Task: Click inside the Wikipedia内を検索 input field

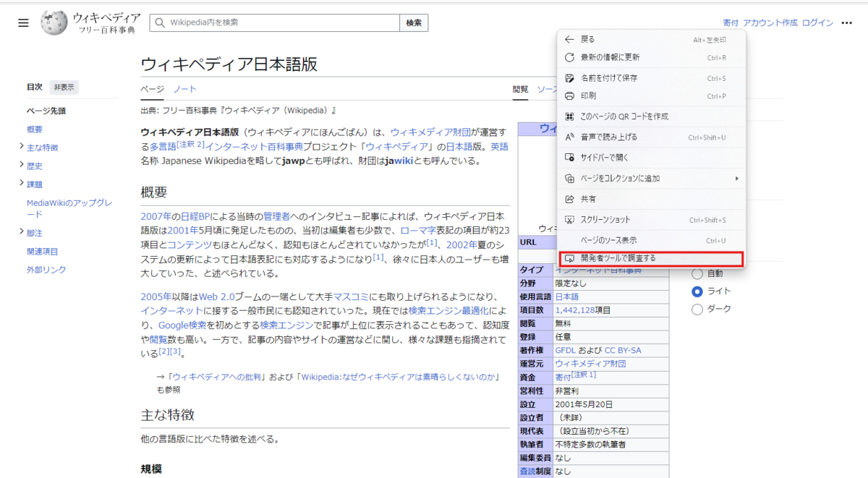Action: [275, 22]
